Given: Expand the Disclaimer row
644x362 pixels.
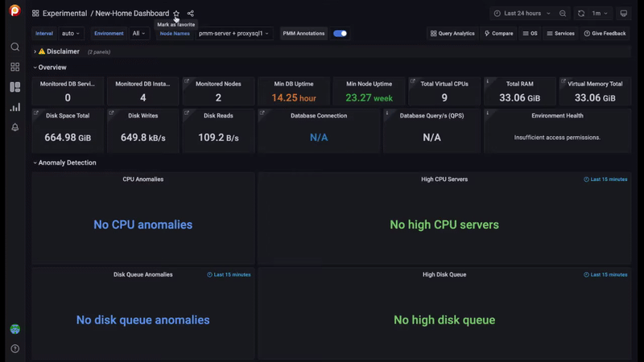Looking at the screenshot, I should click(63, 51).
